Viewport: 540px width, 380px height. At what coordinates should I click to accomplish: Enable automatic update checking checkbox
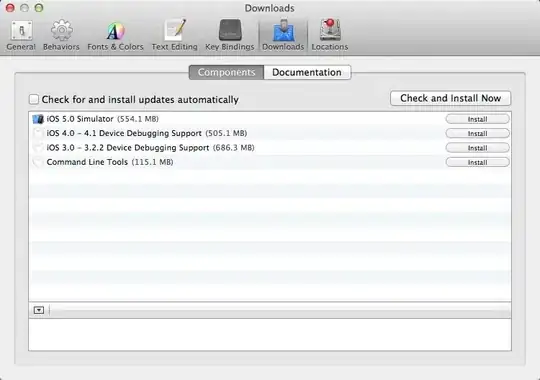click(x=34, y=99)
